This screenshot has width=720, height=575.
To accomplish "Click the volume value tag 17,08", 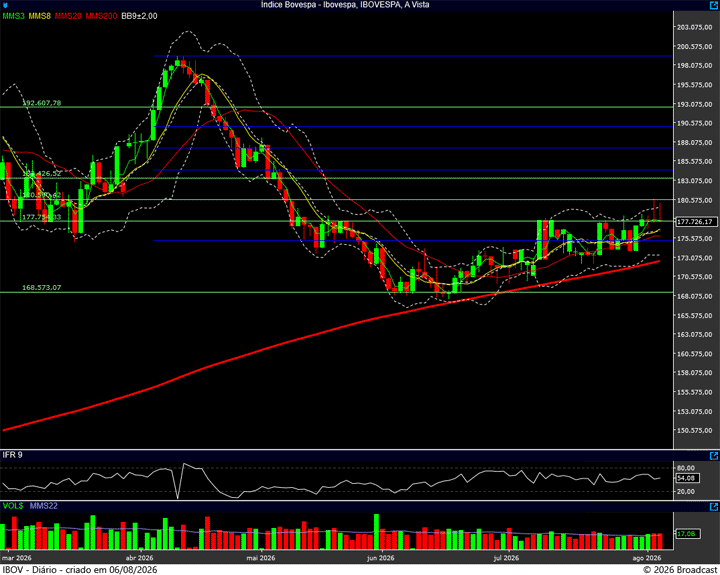I will click(x=688, y=534).
